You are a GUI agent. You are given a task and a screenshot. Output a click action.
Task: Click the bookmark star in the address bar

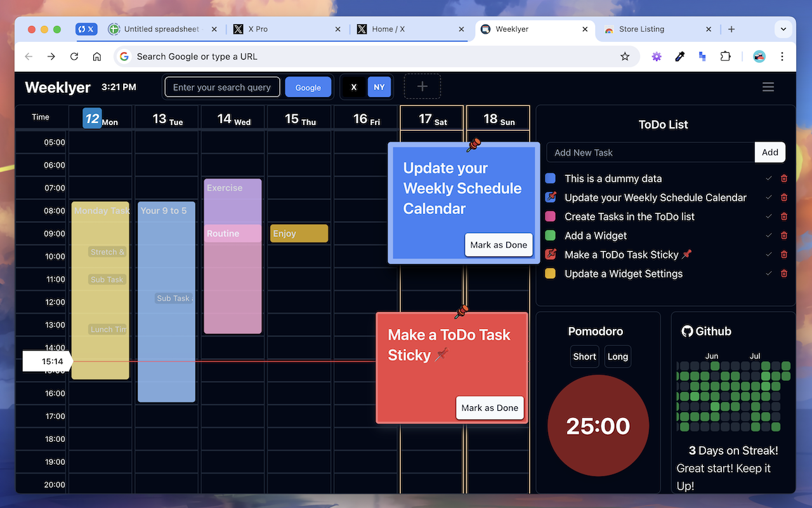tap(625, 57)
